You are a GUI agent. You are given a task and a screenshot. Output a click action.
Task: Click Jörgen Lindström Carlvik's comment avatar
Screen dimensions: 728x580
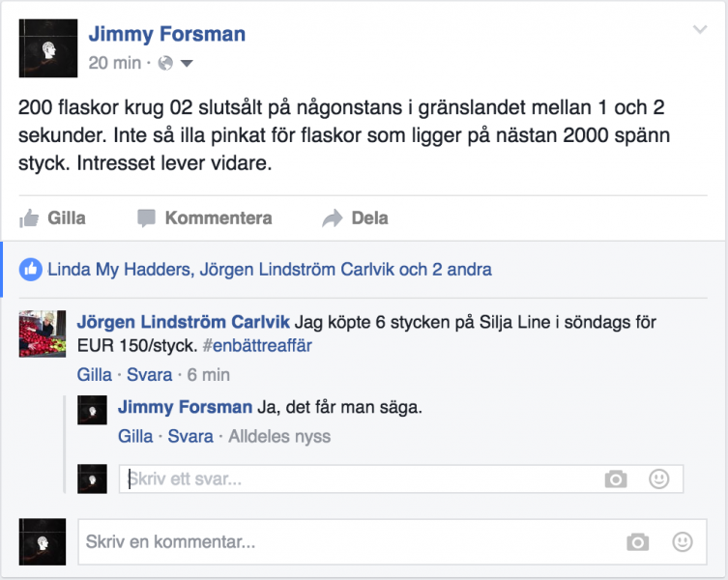click(x=43, y=334)
